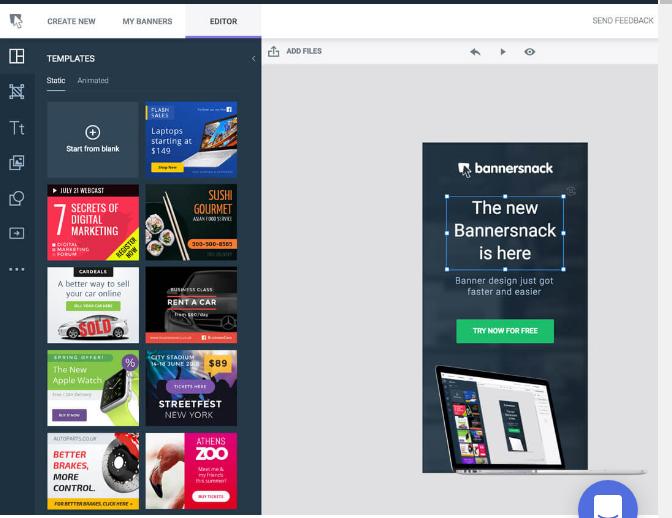The height and width of the screenshot is (518, 672).
Task: Switch to the Create New tab
Action: tap(71, 21)
